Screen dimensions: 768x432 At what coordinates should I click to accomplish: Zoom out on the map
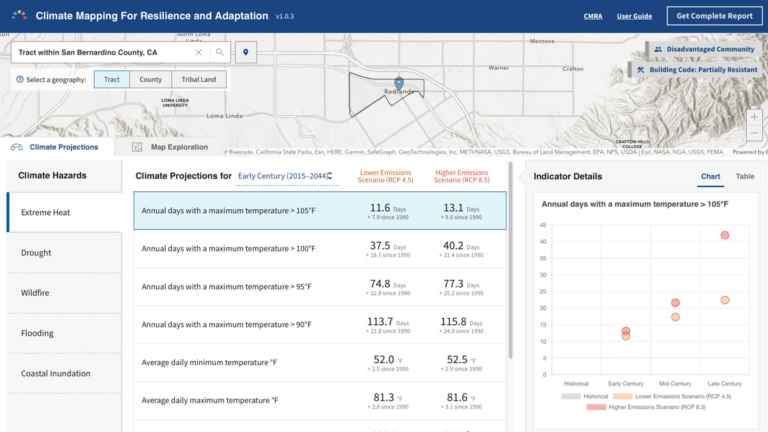(754, 134)
